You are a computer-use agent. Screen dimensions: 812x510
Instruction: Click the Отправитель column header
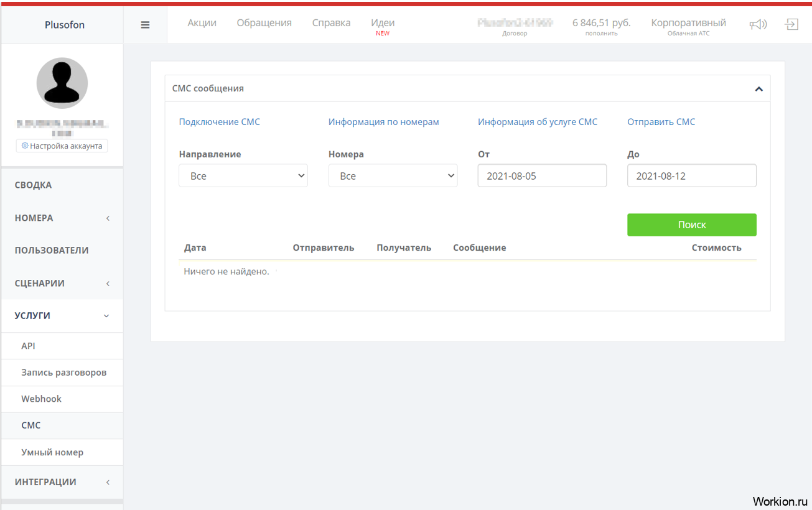click(x=324, y=248)
